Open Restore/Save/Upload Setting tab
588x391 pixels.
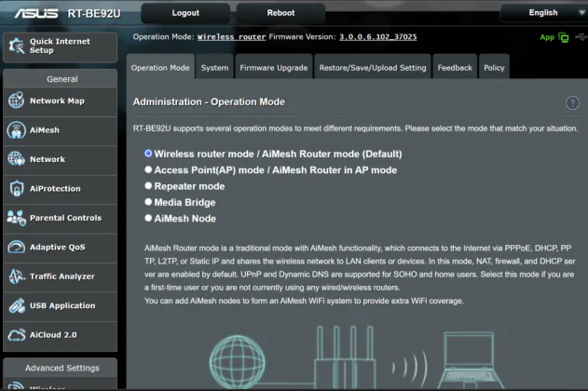[373, 67]
